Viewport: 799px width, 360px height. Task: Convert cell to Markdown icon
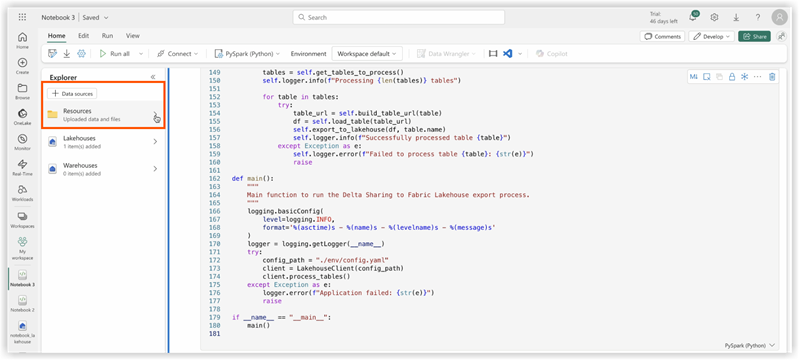(x=694, y=77)
